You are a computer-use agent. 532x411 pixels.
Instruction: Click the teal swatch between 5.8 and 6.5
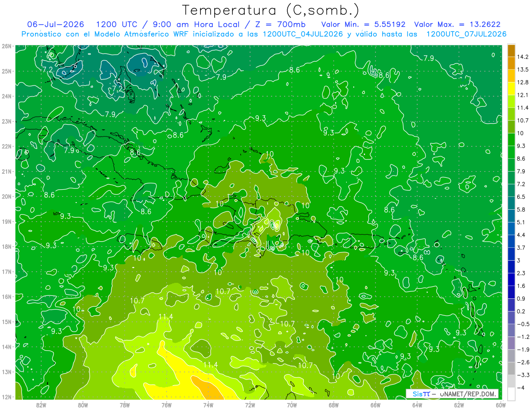tap(511, 203)
